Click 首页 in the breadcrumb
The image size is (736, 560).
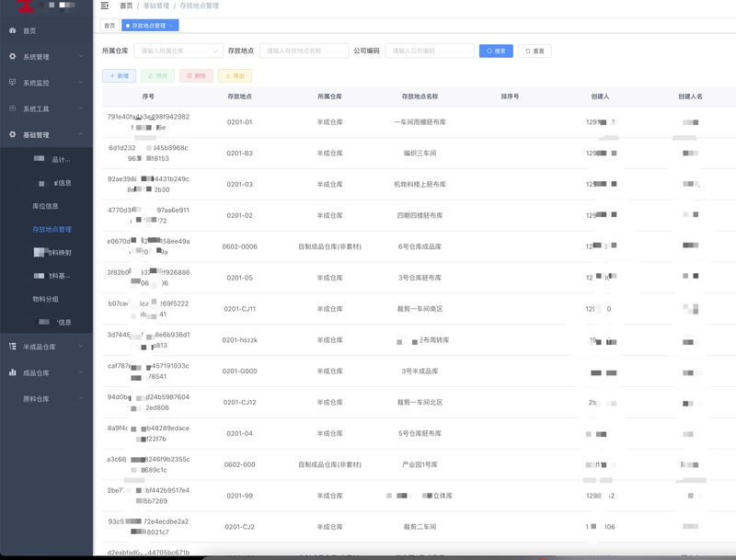coord(126,6)
